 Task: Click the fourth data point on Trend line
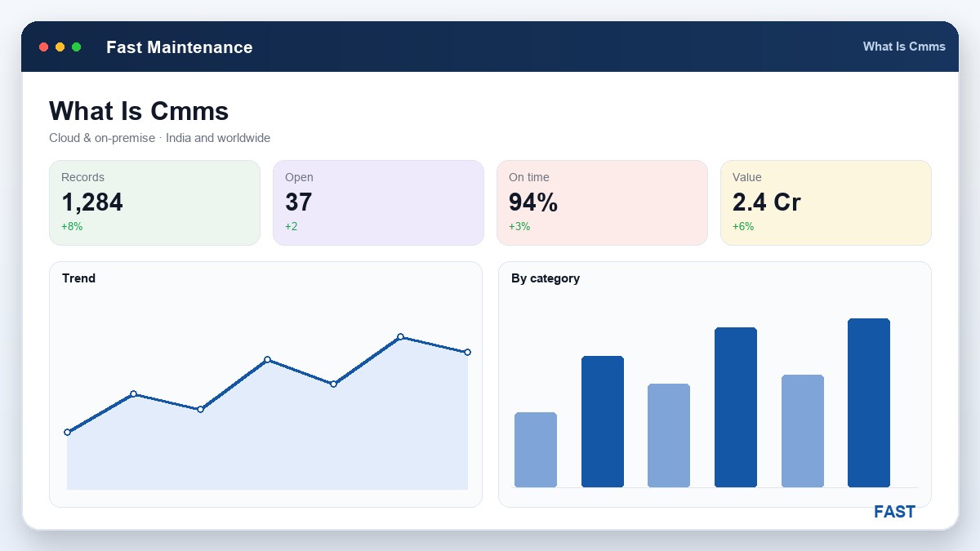(x=267, y=359)
